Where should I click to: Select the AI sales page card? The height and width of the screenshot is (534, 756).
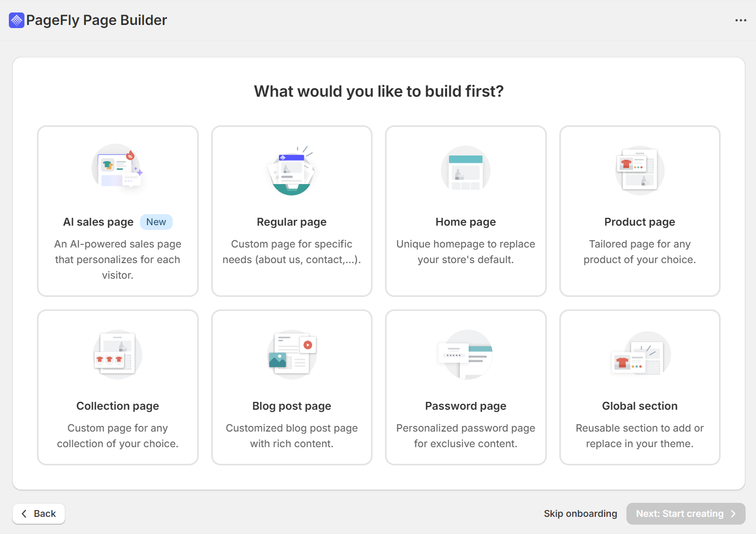(x=117, y=211)
